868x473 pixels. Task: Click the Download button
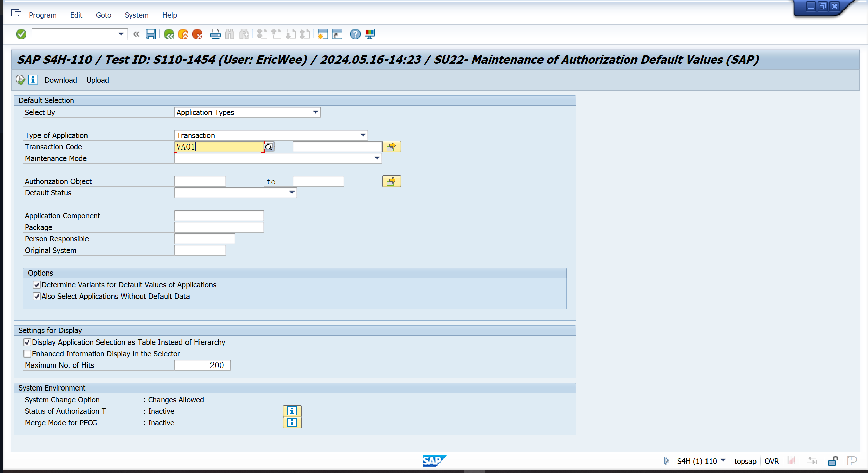click(61, 80)
